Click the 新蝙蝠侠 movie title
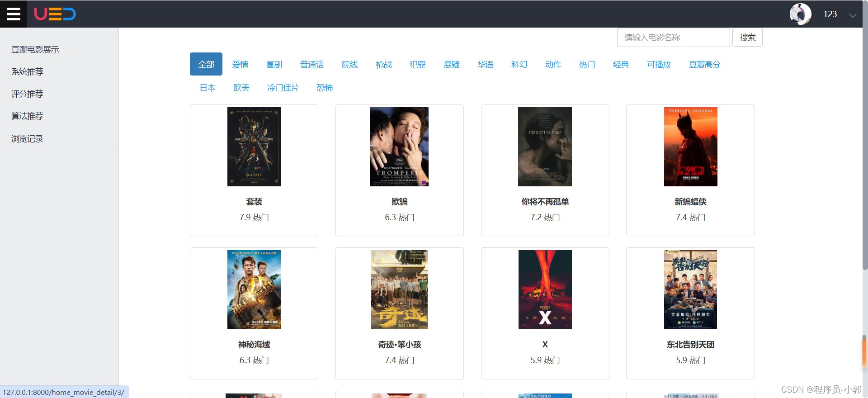This screenshot has width=868, height=398. [690, 202]
